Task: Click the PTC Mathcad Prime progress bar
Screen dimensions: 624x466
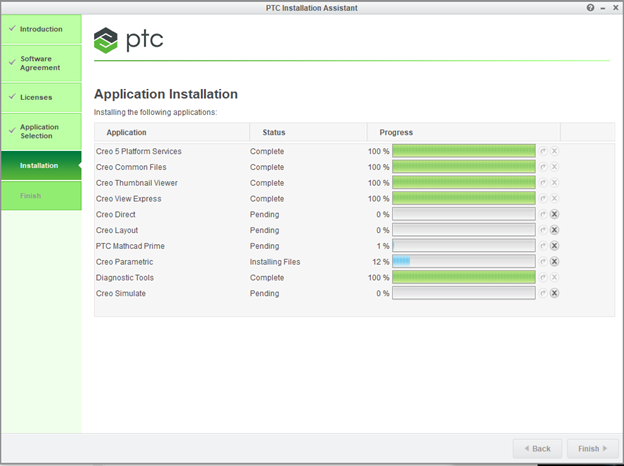Action: [x=464, y=246]
